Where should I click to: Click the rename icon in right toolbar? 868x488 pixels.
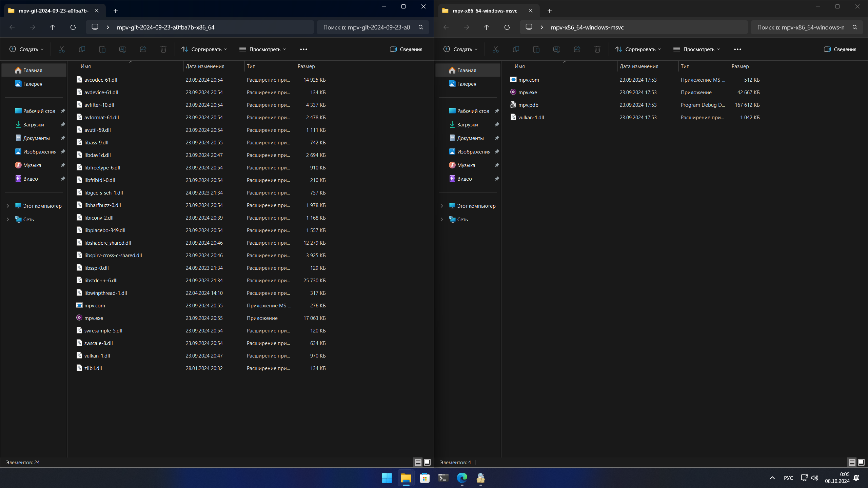click(x=556, y=49)
